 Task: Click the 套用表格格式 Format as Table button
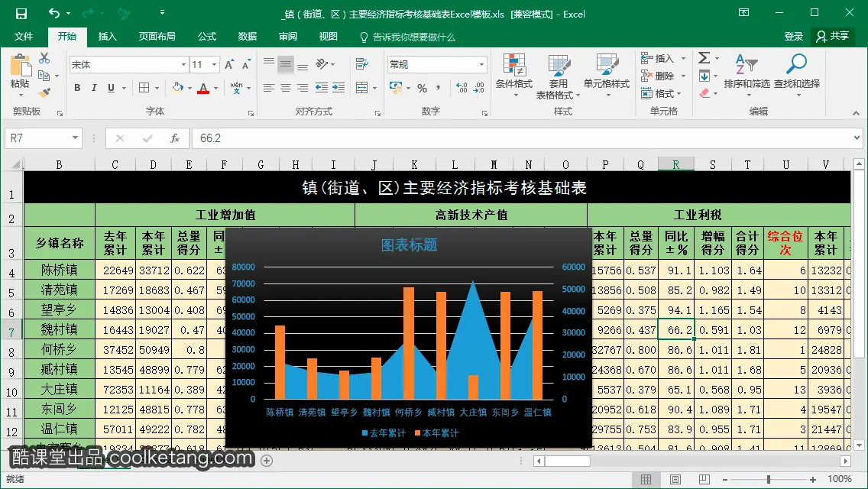pos(558,76)
